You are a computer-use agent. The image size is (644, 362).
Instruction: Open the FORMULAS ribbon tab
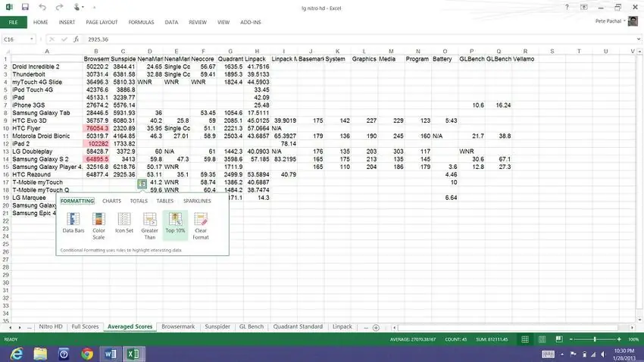(141, 22)
